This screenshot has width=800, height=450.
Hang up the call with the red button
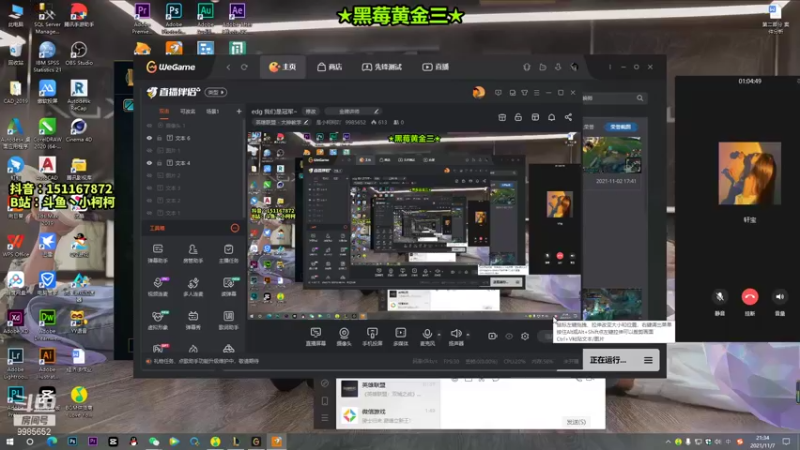click(749, 296)
